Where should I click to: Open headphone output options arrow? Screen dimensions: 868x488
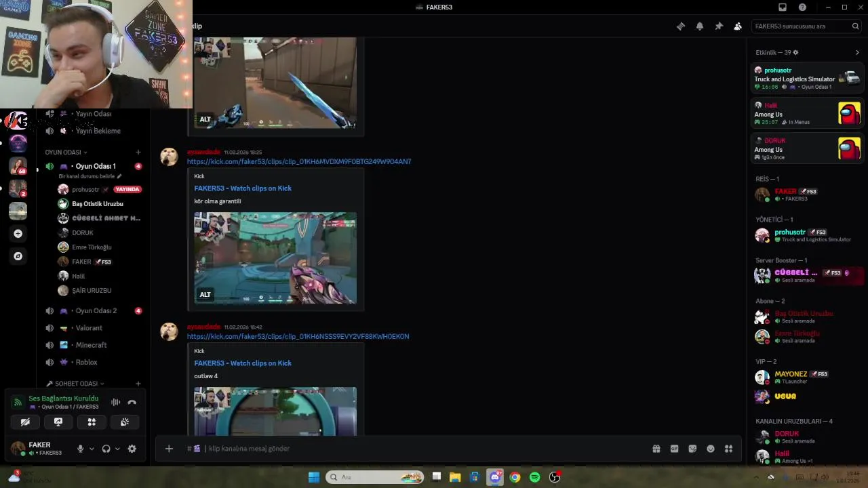click(x=117, y=449)
